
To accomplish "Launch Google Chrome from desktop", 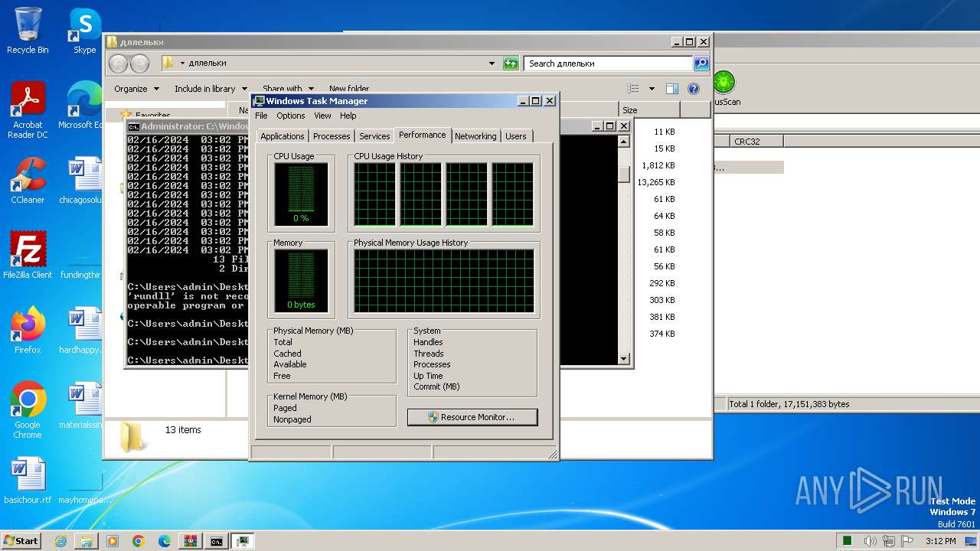I will [x=28, y=410].
